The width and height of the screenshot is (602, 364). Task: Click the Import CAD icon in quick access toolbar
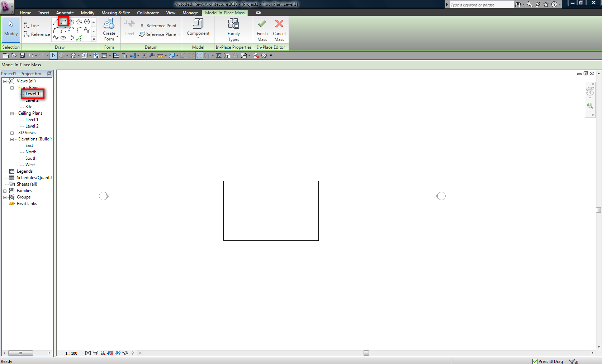point(96,56)
